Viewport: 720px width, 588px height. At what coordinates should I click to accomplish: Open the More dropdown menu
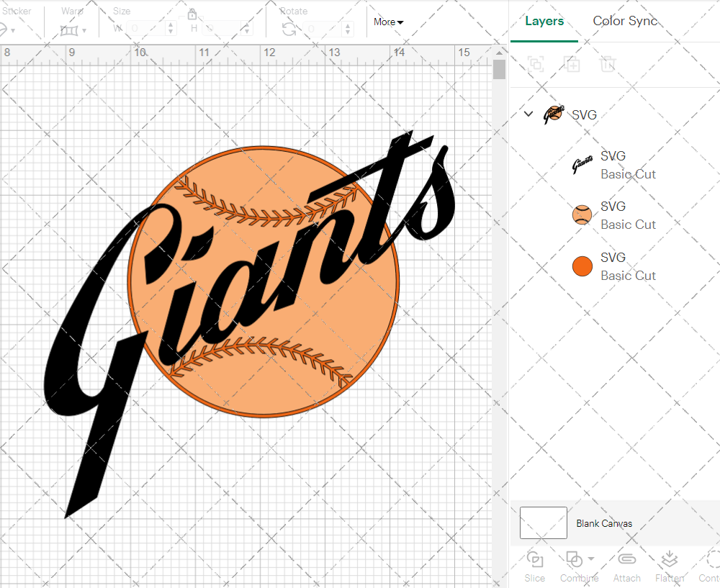(x=389, y=22)
